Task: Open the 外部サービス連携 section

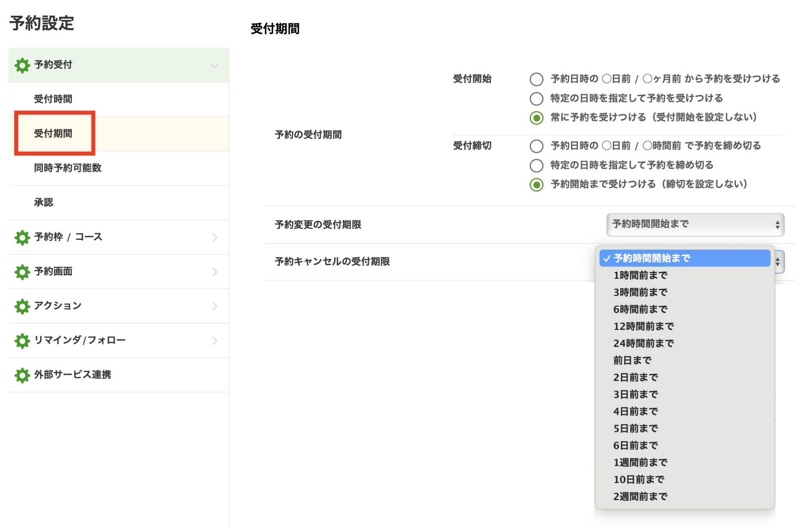Action: 119,375
